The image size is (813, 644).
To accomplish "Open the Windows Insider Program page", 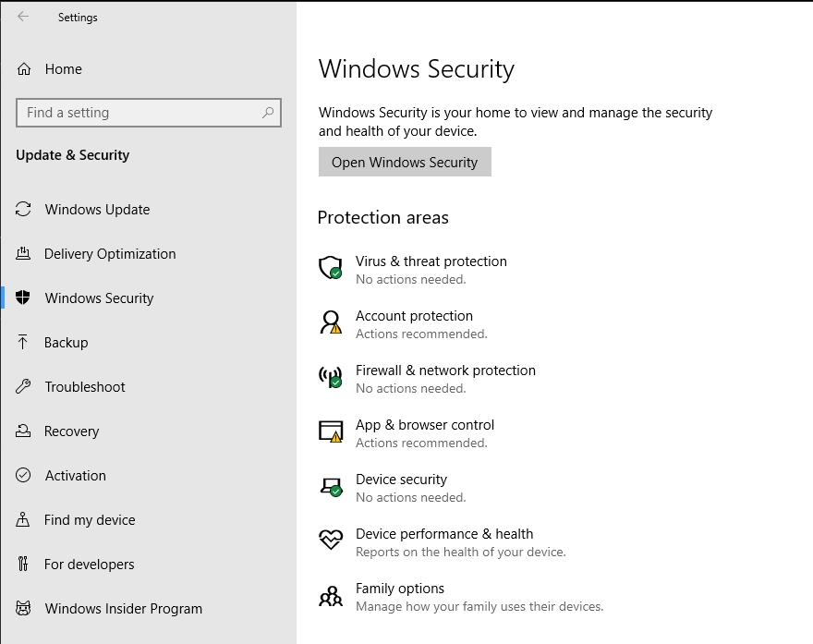I will [123, 609].
